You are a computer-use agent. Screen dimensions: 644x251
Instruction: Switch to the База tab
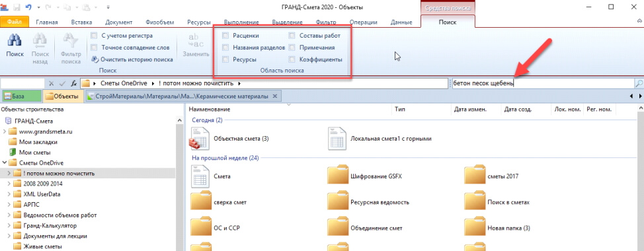[x=22, y=96]
